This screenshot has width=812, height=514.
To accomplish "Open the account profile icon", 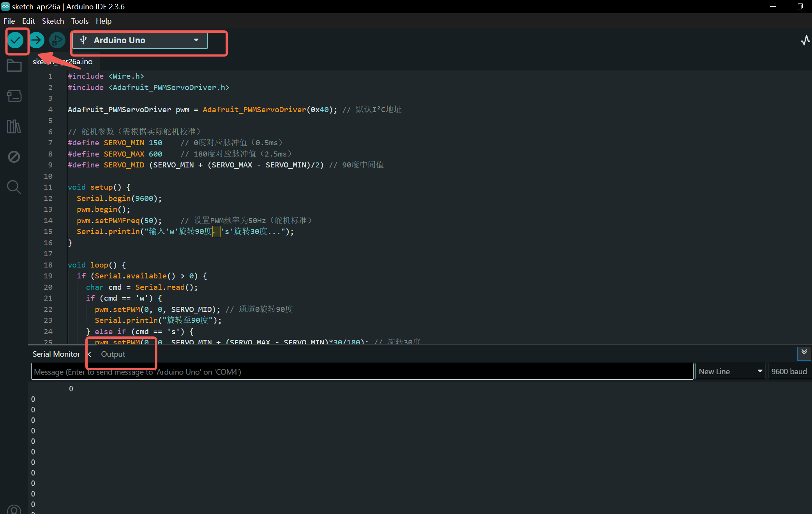I will pyautogui.click(x=14, y=510).
